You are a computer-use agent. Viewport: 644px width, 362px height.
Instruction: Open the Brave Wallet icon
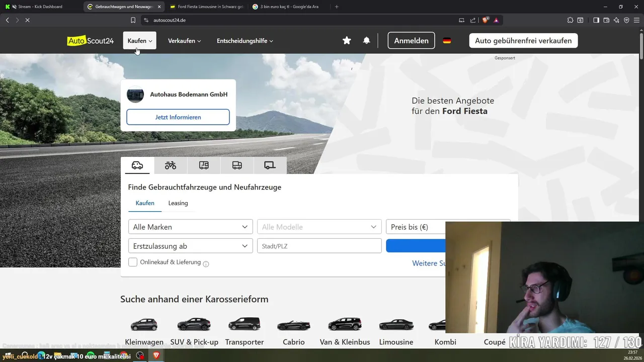pos(606,20)
